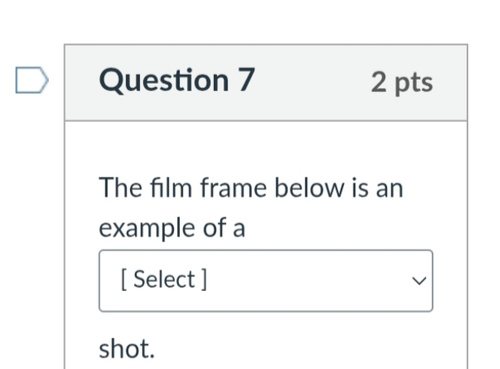Click the 'pts' text in the header

click(x=414, y=83)
